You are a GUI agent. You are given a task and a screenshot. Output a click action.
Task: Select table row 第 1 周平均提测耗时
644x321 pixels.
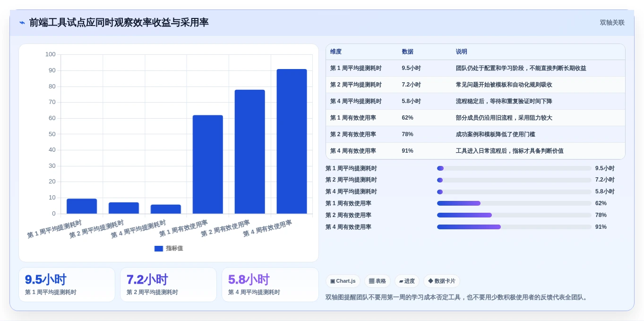[475, 68]
